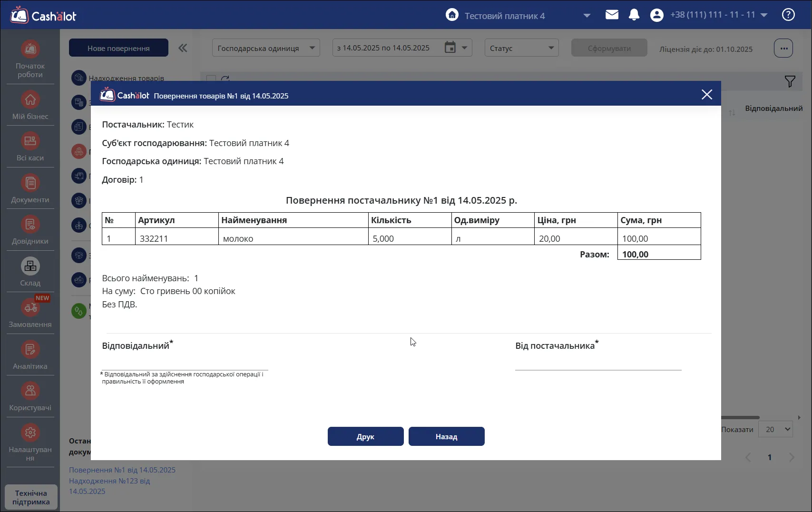Tick the select-all checkbox in table header
This screenshot has width=812, height=512.
[x=211, y=79]
